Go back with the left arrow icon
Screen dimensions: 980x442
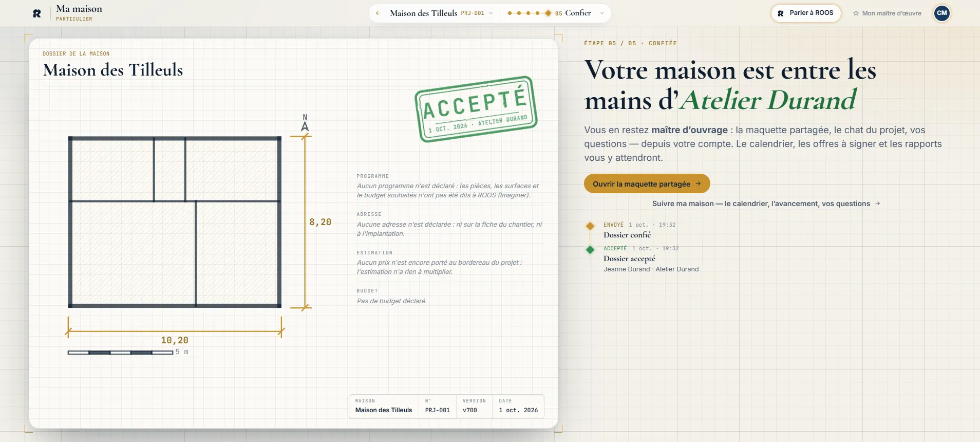378,13
